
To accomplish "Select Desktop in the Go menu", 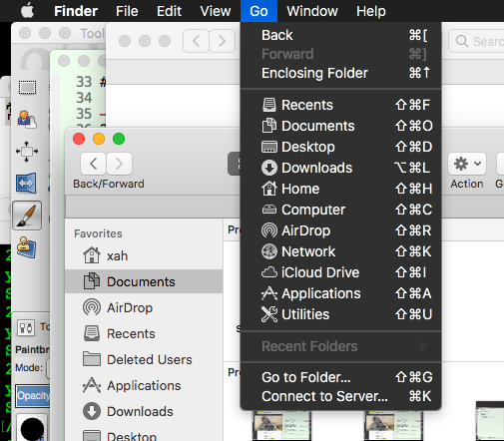I will [x=340, y=147].
